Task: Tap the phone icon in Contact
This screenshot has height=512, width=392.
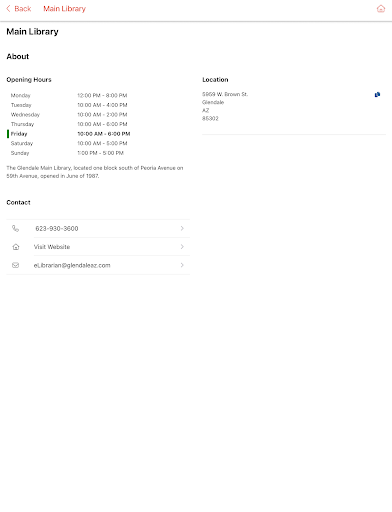Action: tap(15, 228)
